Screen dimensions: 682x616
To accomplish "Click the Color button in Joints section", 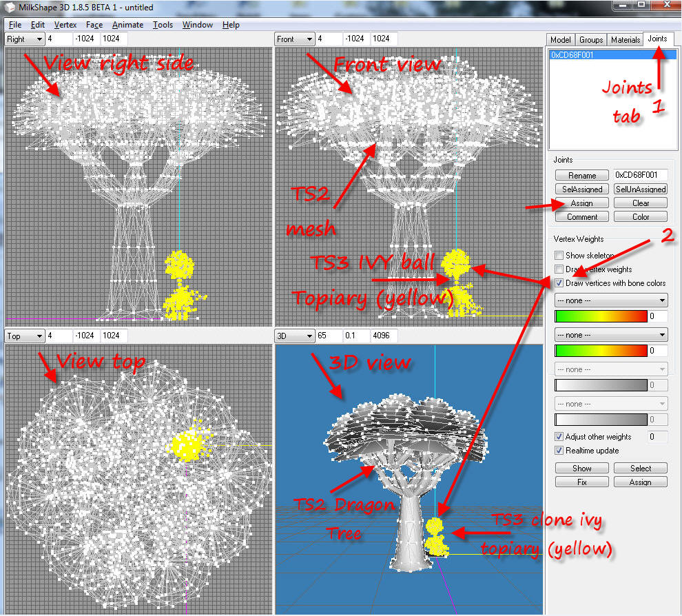I will (640, 217).
